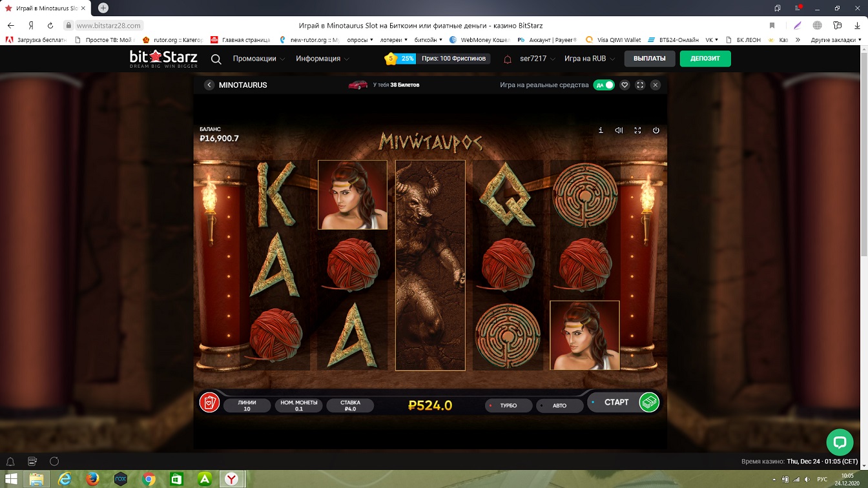
Task: Navigate back in the browser
Action: pyautogui.click(x=10, y=26)
